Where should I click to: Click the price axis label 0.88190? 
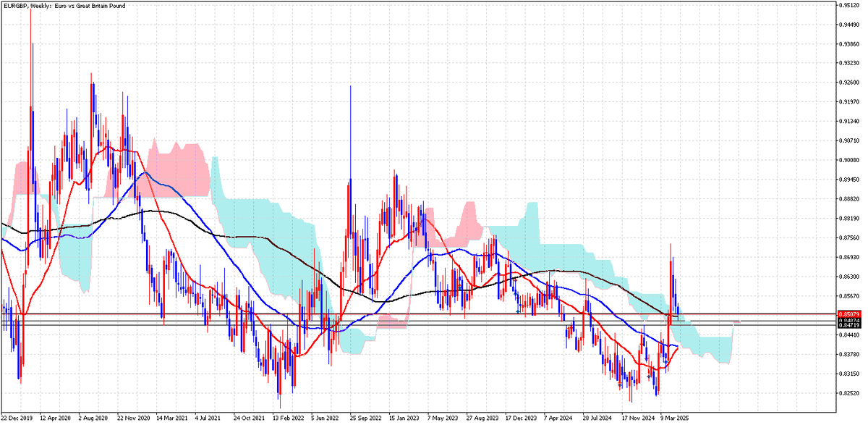(x=850, y=218)
